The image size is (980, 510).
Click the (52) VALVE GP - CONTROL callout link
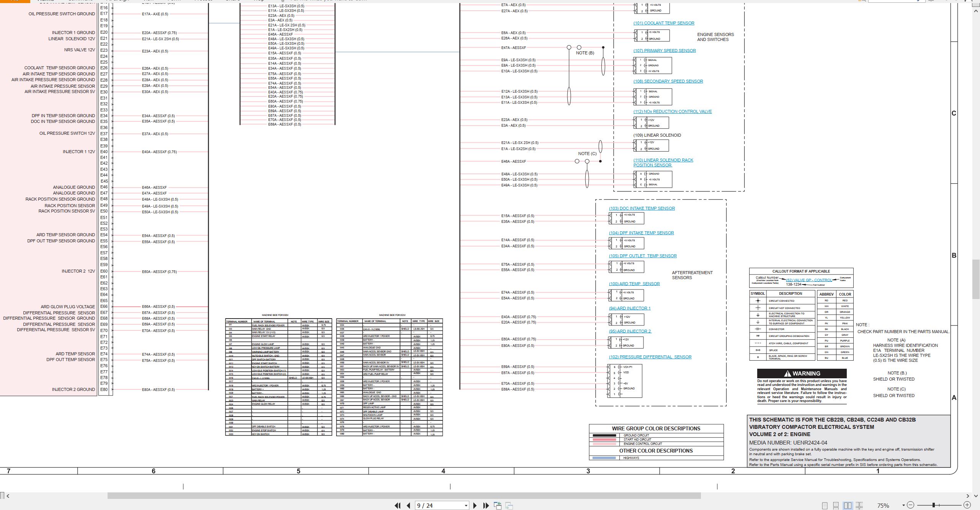(809, 280)
